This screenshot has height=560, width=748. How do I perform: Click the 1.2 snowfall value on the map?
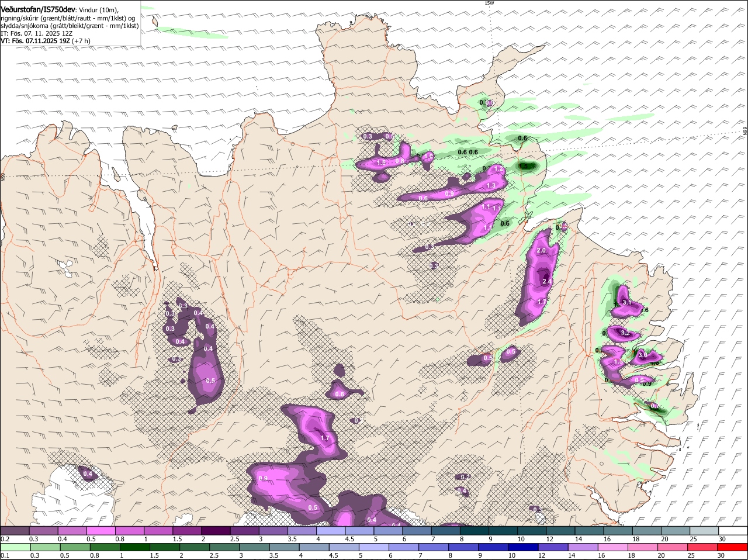(499, 169)
